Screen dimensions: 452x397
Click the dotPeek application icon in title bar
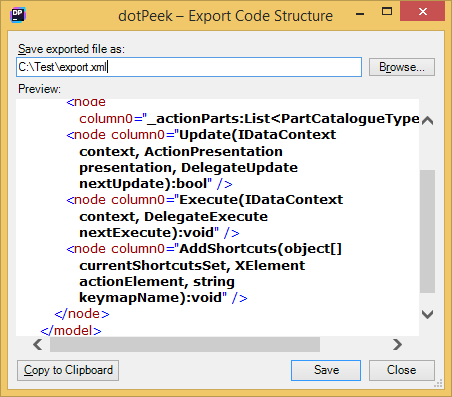pyautogui.click(x=17, y=15)
